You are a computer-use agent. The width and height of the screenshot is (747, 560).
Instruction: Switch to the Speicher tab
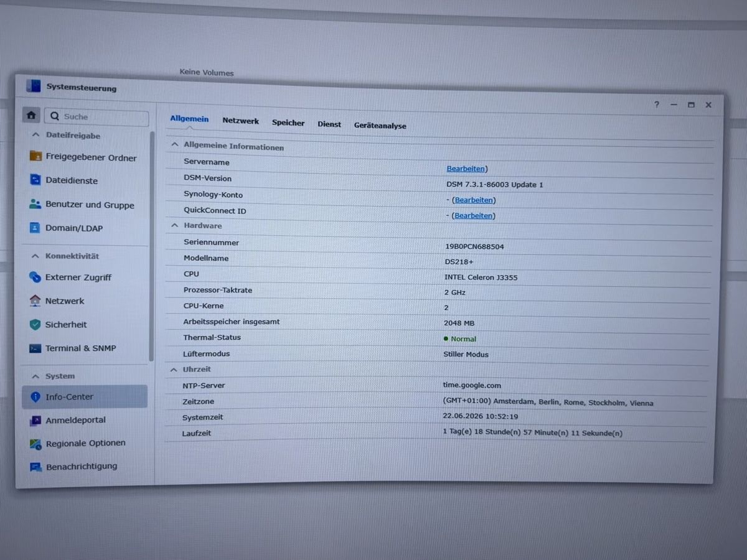[288, 123]
